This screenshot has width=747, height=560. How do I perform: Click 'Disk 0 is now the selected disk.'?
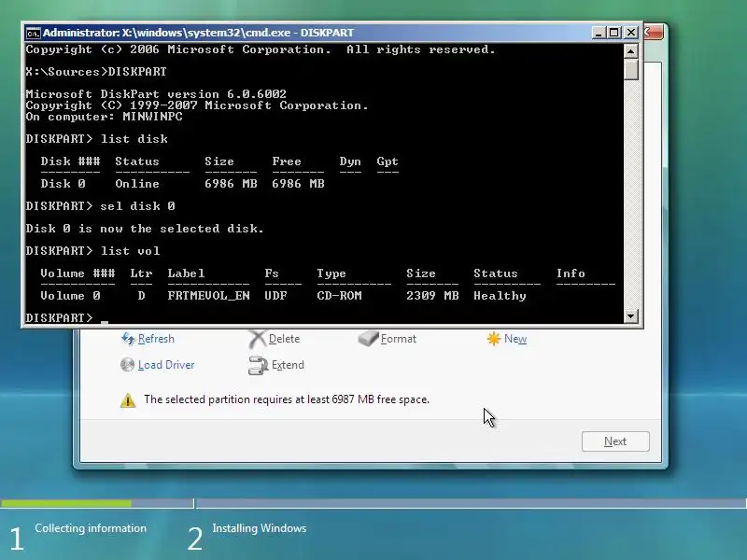point(145,228)
